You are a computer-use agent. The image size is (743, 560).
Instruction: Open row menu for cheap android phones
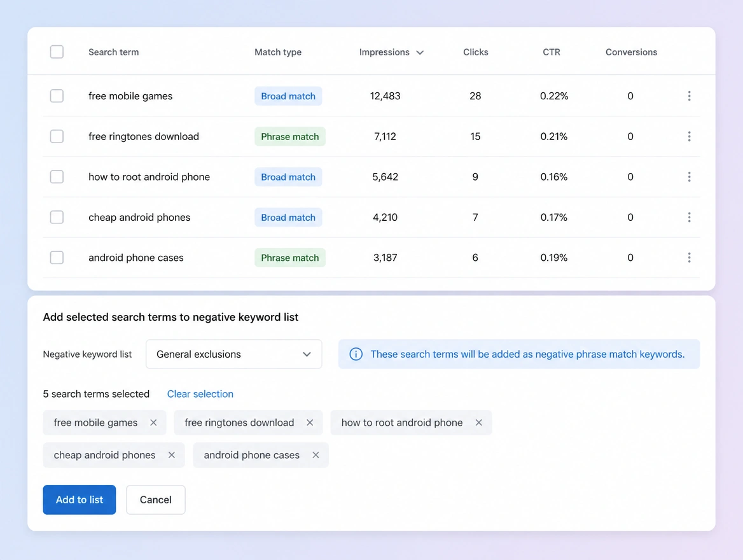point(689,217)
